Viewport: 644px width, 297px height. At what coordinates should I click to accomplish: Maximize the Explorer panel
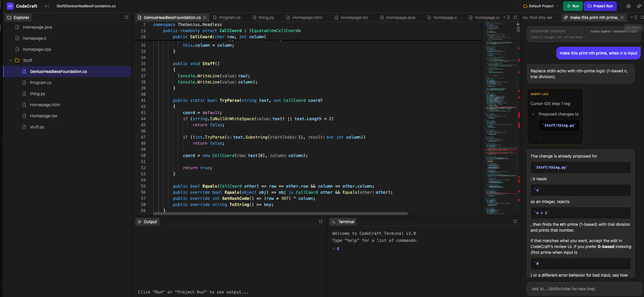pyautogui.click(x=127, y=18)
